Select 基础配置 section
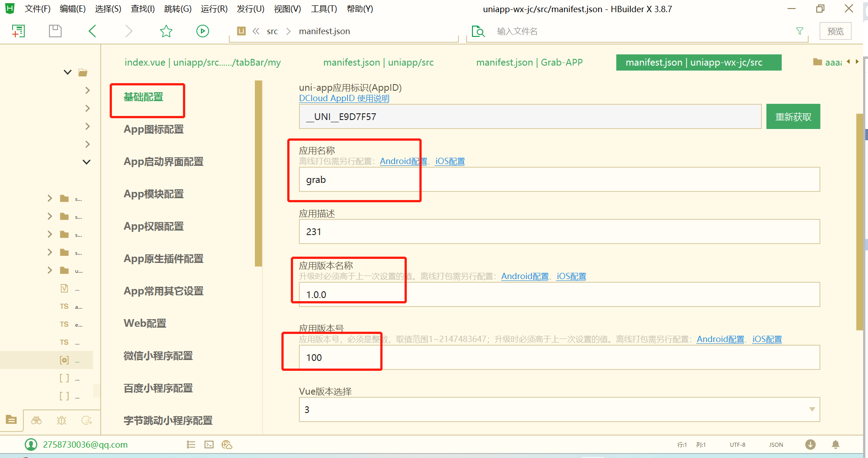 (x=143, y=97)
